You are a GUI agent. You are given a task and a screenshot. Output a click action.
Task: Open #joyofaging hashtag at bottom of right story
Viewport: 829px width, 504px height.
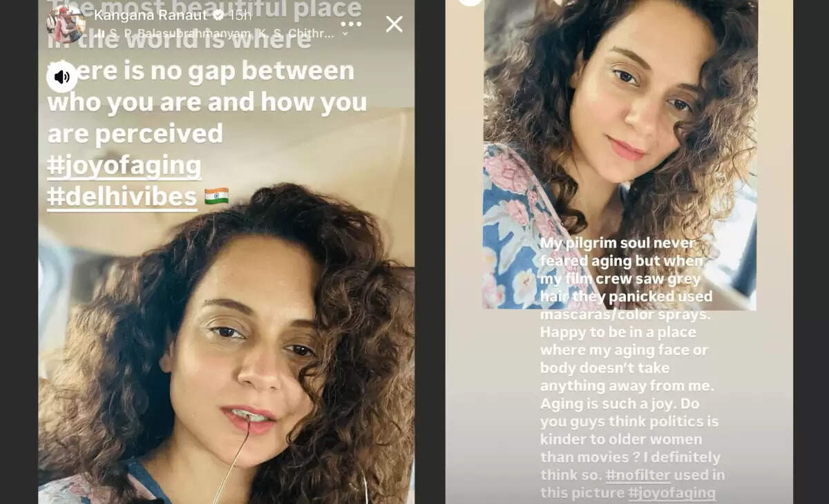tap(671, 493)
